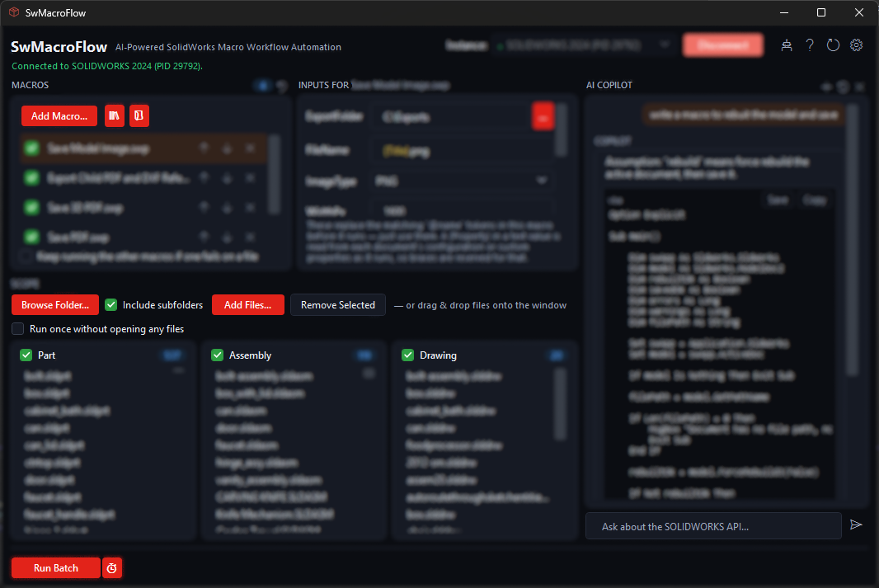Click the history icon in AI Copilot header
This screenshot has width=879, height=588.
[843, 87]
